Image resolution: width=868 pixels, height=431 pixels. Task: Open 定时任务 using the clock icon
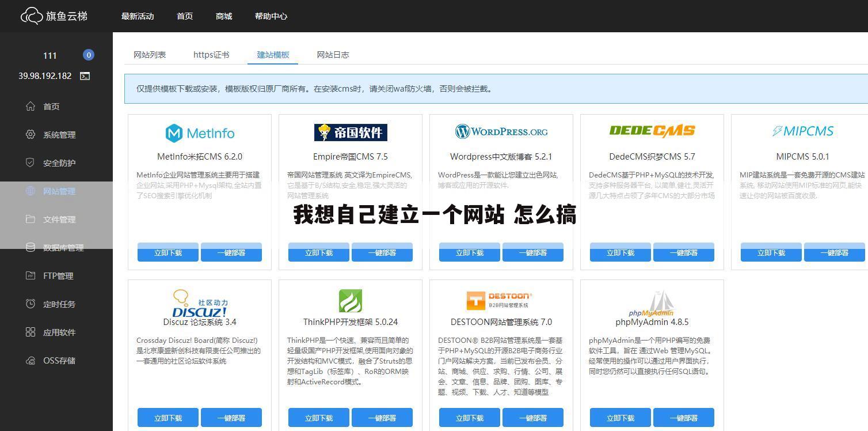[31, 304]
